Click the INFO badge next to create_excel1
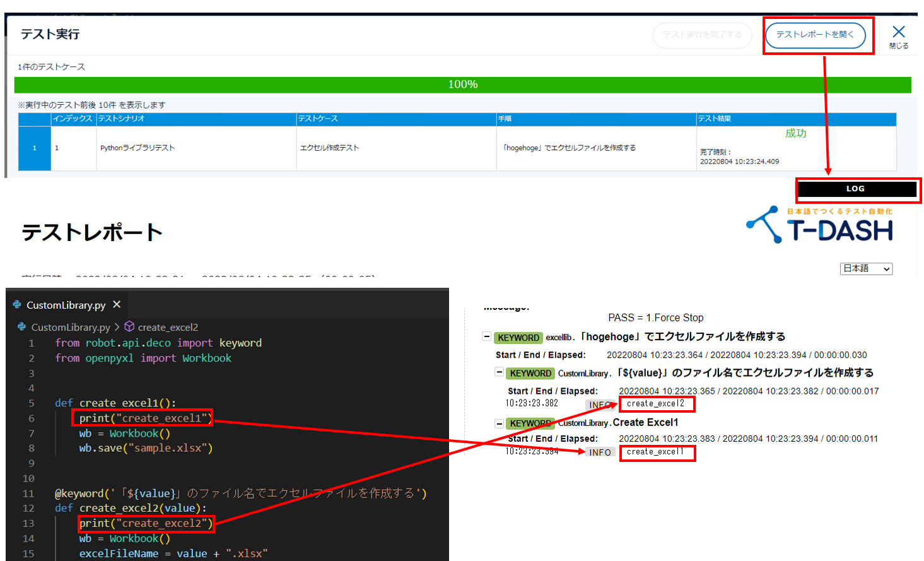The height and width of the screenshot is (561, 924). coord(600,452)
